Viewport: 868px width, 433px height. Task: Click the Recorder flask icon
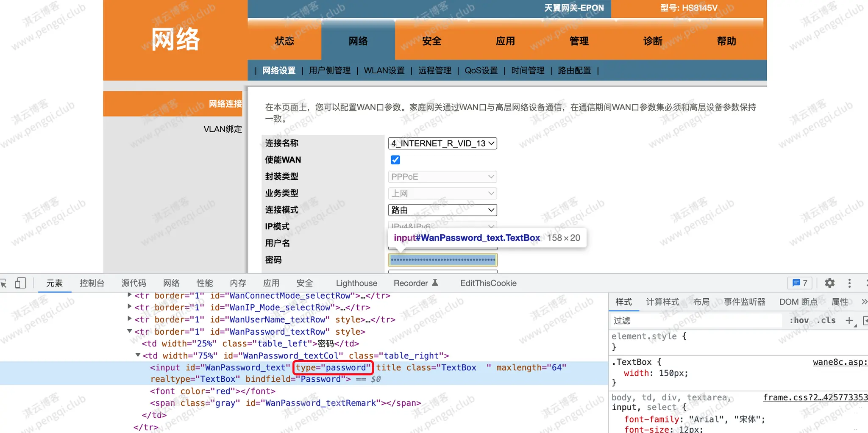click(435, 283)
